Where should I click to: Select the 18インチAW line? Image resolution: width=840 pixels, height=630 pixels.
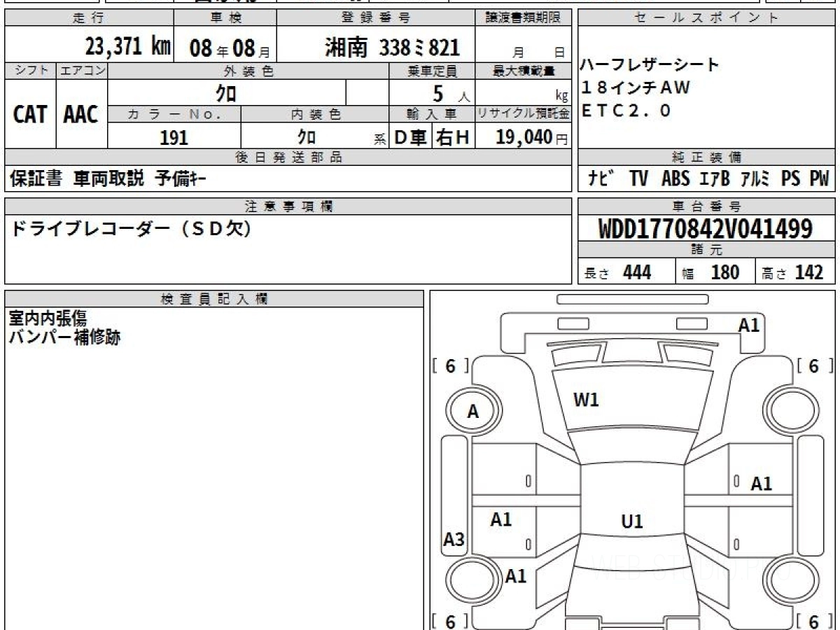tap(636, 87)
